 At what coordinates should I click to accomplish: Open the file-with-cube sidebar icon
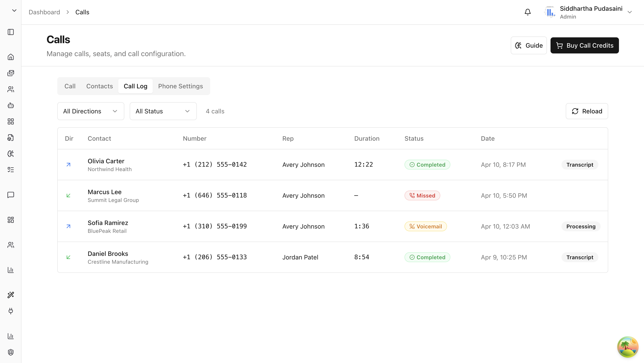[11, 138]
